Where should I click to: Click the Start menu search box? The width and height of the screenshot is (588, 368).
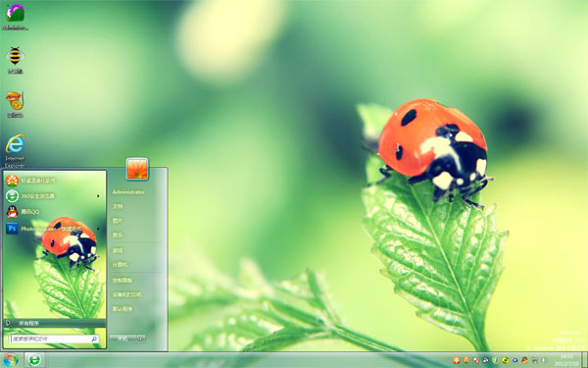(54, 339)
